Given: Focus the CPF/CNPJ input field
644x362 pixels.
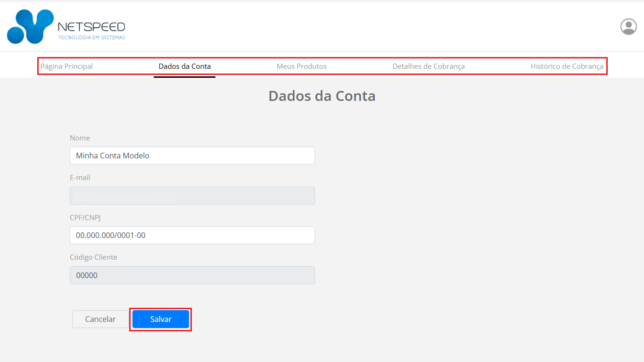Looking at the screenshot, I should [192, 235].
